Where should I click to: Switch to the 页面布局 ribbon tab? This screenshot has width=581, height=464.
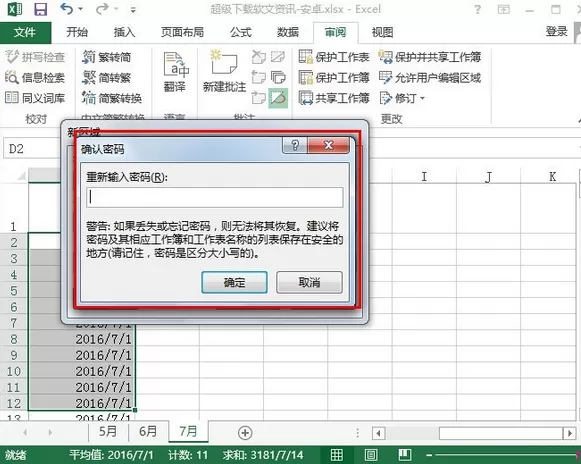click(x=182, y=33)
